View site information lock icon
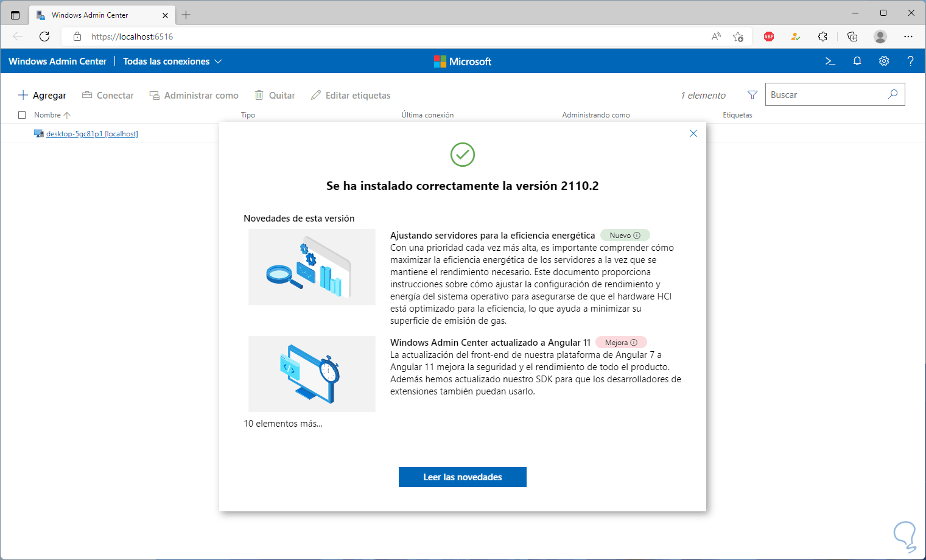Viewport: 926px width, 560px height. click(x=77, y=37)
